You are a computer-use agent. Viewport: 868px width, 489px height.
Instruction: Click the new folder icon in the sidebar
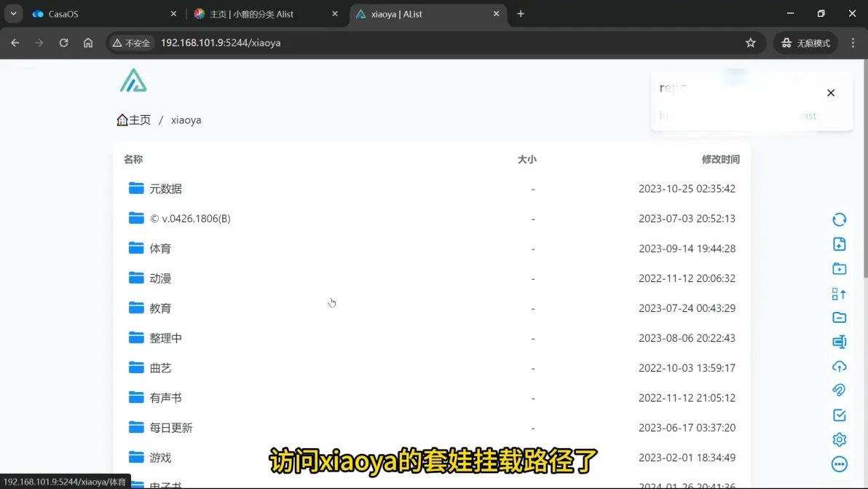click(839, 269)
